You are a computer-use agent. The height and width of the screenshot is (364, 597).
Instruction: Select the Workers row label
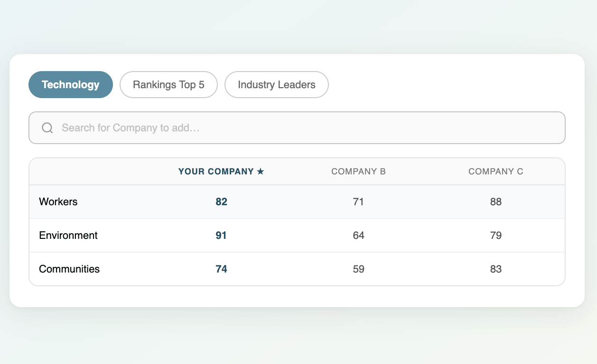click(58, 202)
